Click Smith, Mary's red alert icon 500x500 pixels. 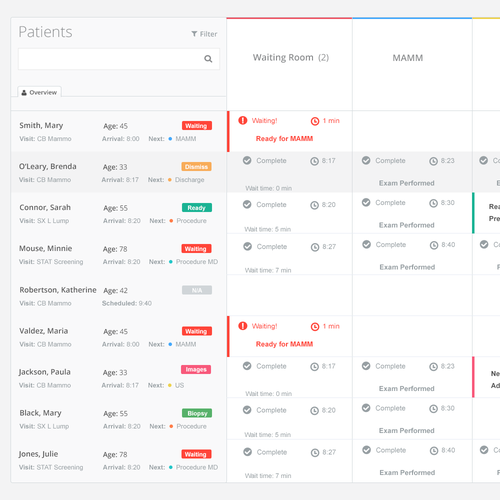243,120
